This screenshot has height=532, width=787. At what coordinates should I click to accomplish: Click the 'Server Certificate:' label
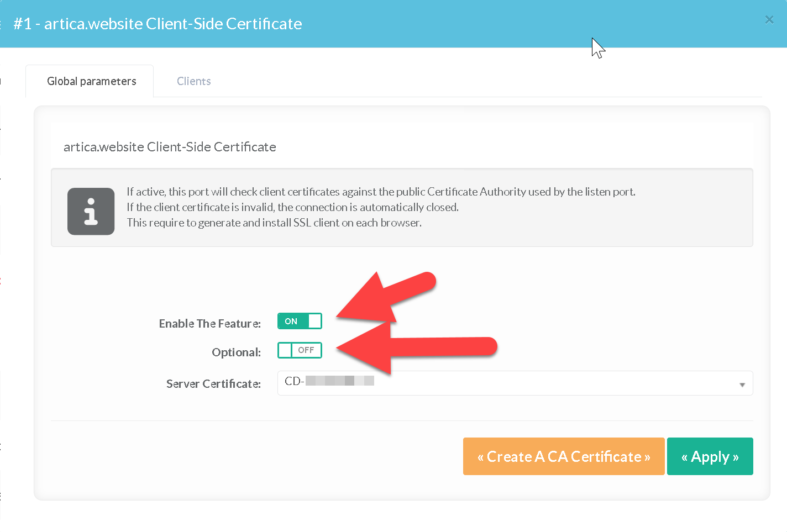[213, 384]
